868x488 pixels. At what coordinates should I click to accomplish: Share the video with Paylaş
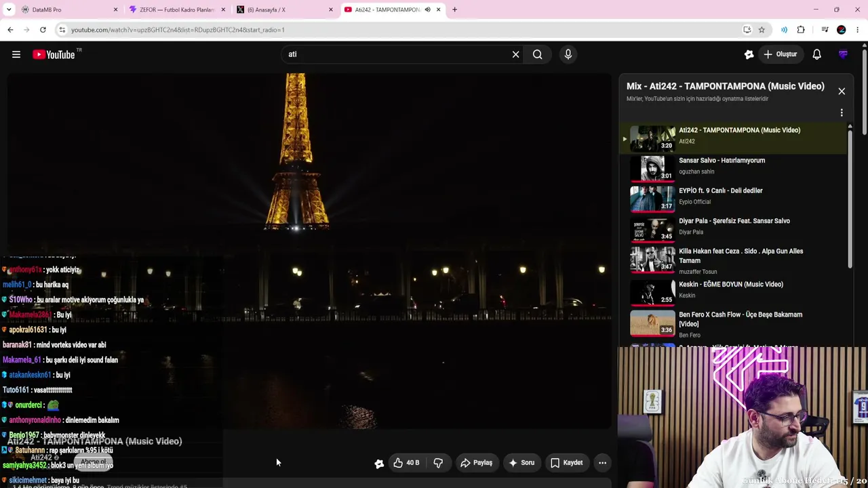coord(476,463)
